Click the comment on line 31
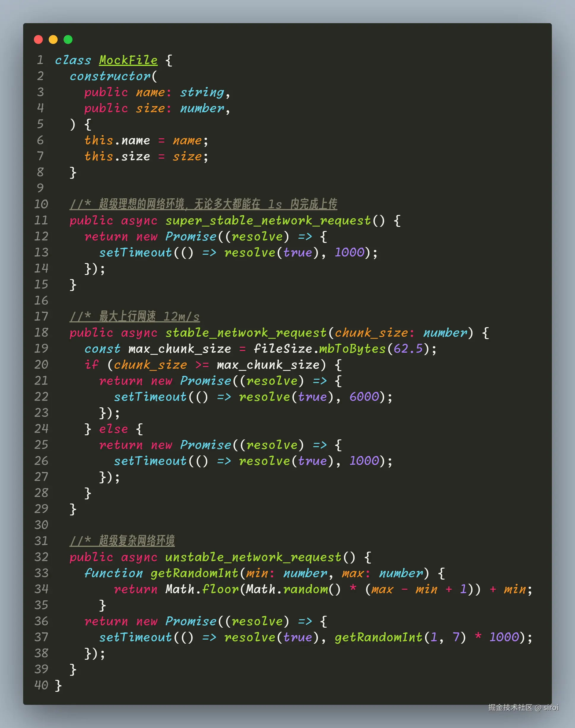 pyautogui.click(x=122, y=541)
